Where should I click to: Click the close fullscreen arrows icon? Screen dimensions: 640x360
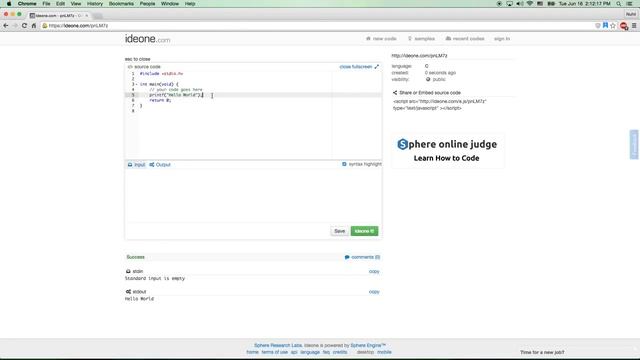(x=376, y=67)
